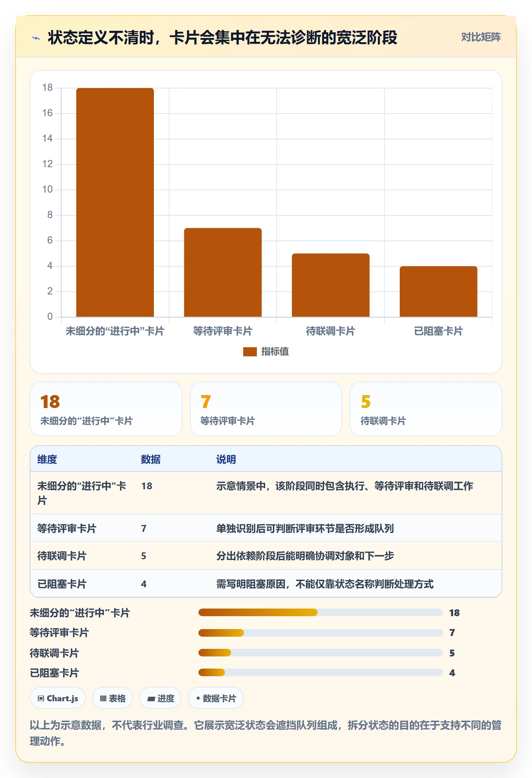Toggle the 指标值 legend color swatch
Screen dimensions: 532x778
(x=250, y=352)
